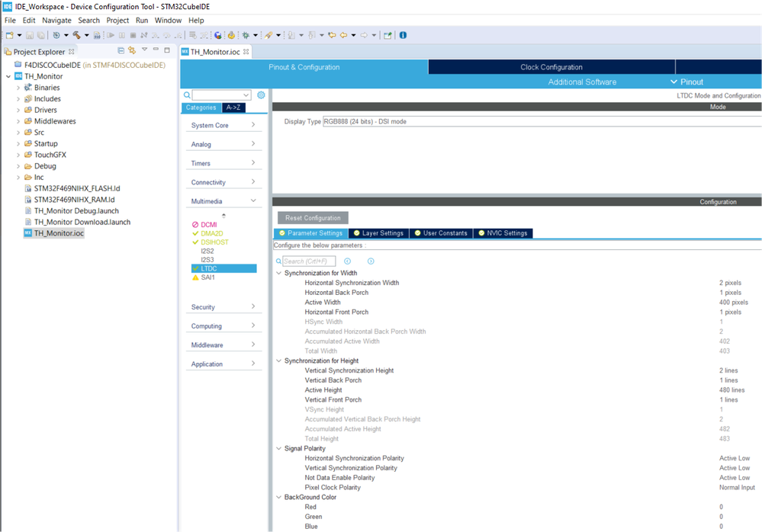Maximize the Project Explorer panel
The width and height of the screenshot is (762, 532).
[x=167, y=50]
